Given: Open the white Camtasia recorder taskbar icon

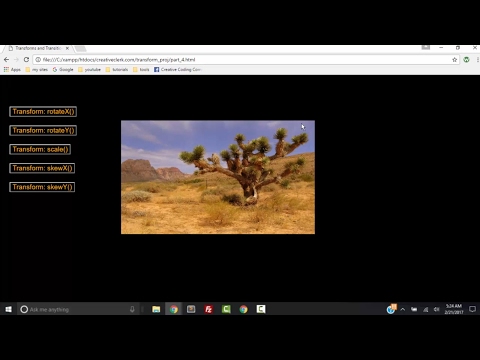Looking at the screenshot, I should 261,309.
